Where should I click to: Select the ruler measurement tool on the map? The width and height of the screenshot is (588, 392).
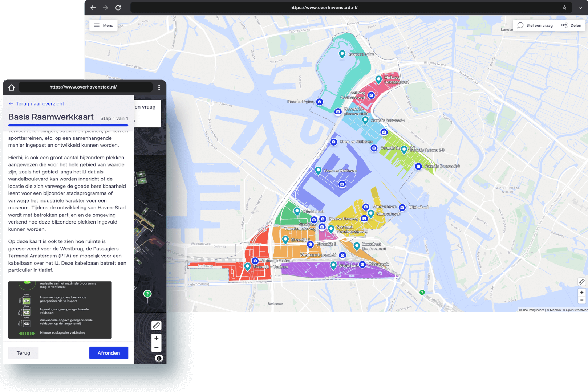coord(582,282)
